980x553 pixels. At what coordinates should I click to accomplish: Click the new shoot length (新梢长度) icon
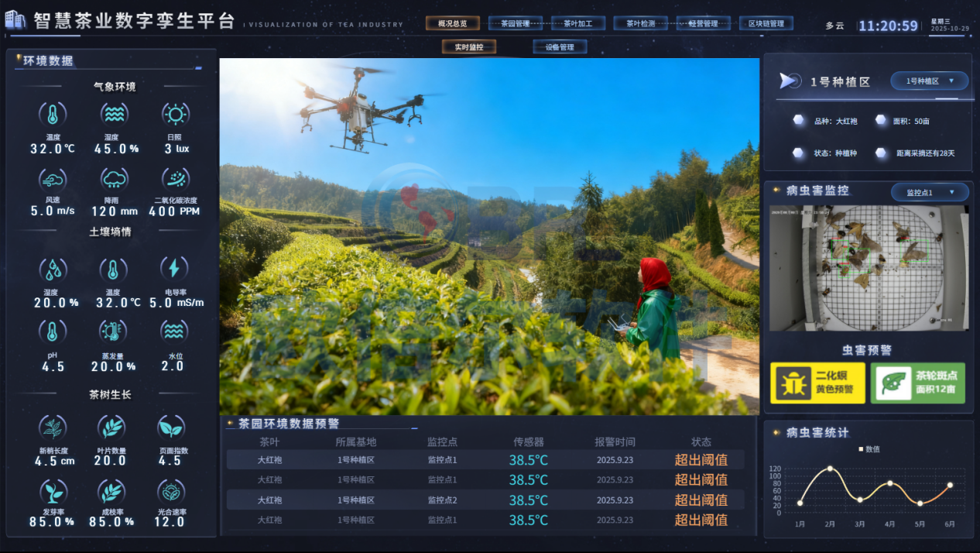coord(53,427)
